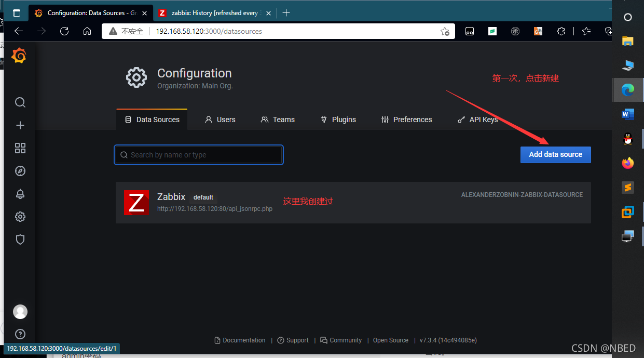
Task: Click the two-eyed face extension icon
Action: click(470, 31)
